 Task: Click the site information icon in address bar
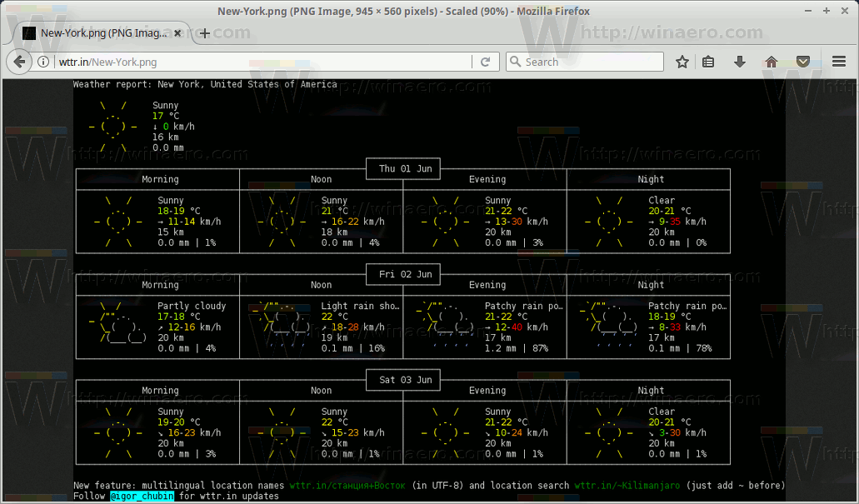[42, 62]
